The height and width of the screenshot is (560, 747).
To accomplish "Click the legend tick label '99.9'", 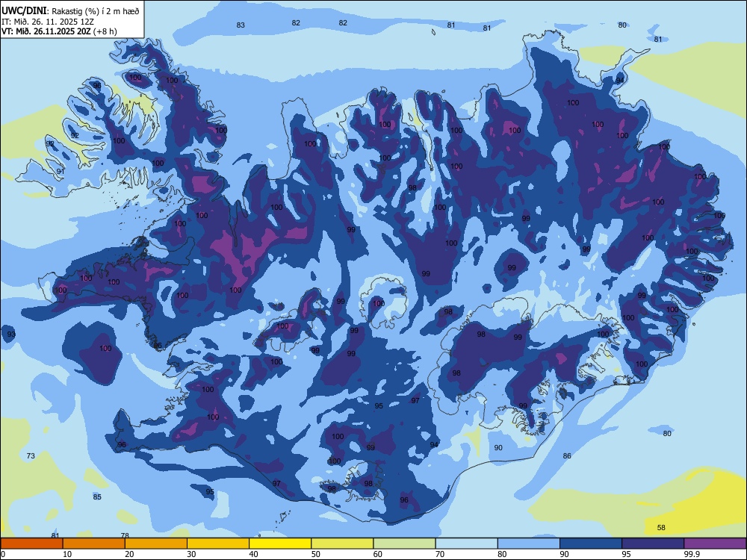I will pyautogui.click(x=691, y=554).
